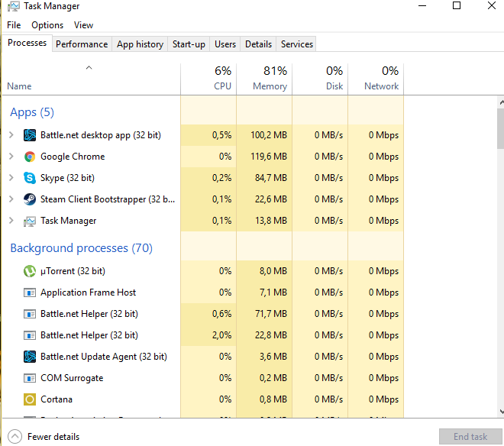Image resolution: width=504 pixels, height=446 pixels.
Task: Click the Battle.net desktop app icon
Action: point(30,135)
